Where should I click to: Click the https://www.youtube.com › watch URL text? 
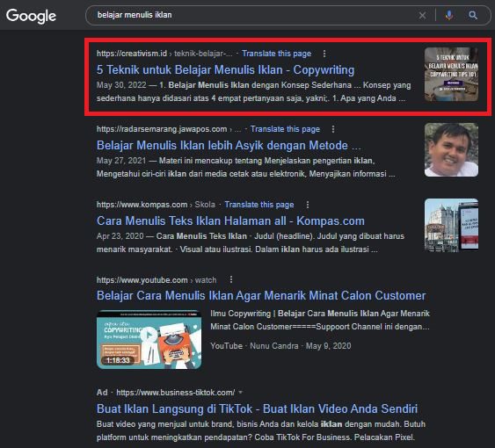point(157,280)
